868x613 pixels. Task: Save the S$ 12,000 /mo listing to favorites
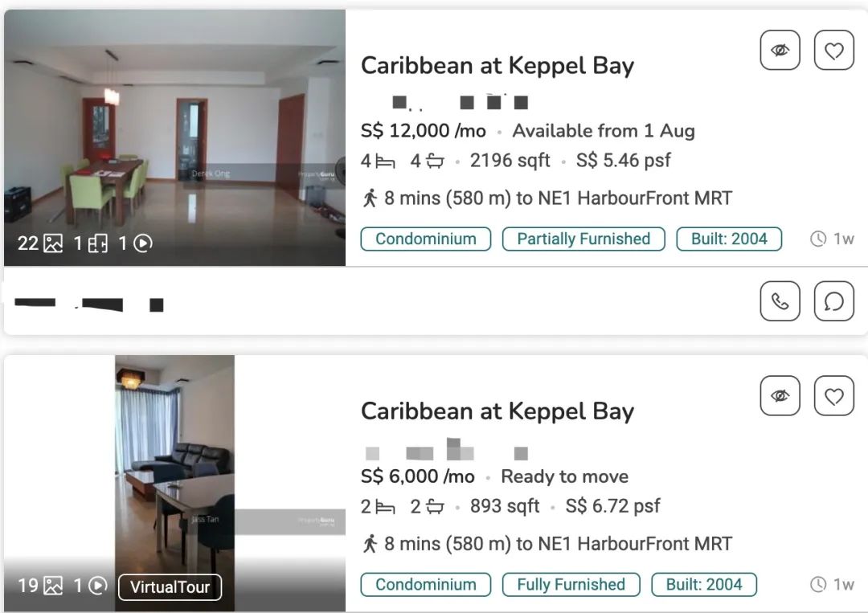coord(833,51)
